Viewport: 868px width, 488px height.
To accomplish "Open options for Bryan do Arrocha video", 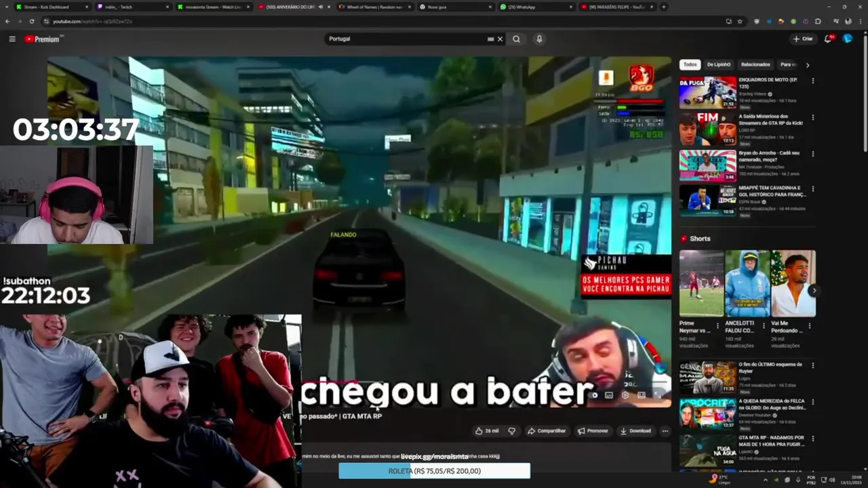I will [812, 154].
